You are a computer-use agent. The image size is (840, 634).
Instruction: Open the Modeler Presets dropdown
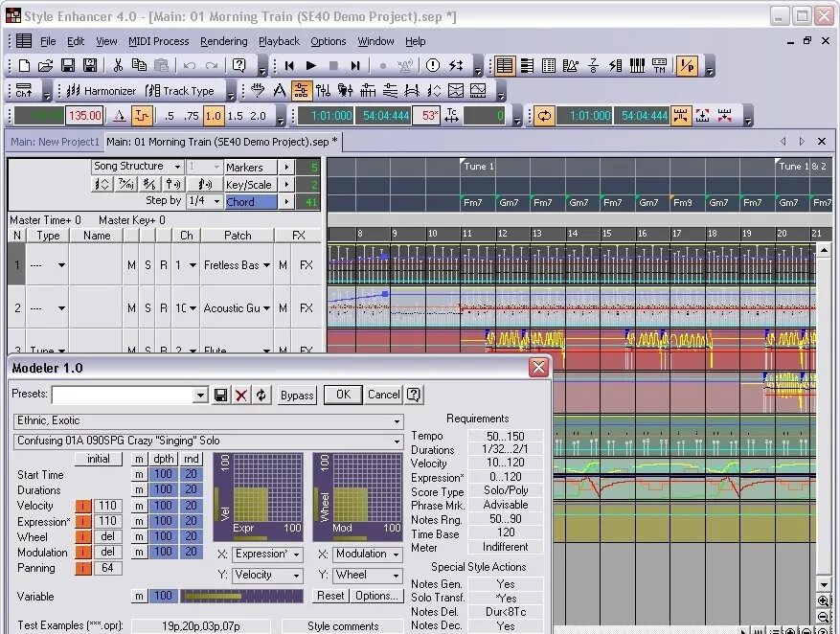[200, 396]
